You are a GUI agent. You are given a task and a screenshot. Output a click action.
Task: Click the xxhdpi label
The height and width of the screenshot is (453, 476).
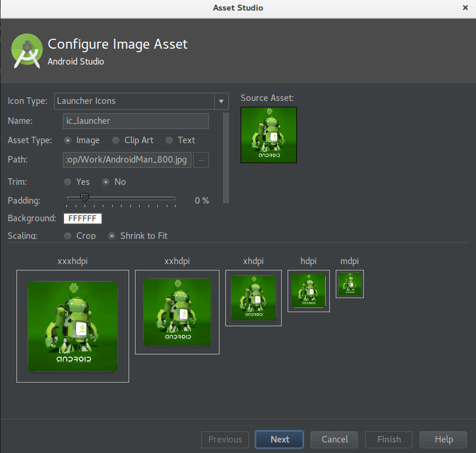[x=177, y=261]
